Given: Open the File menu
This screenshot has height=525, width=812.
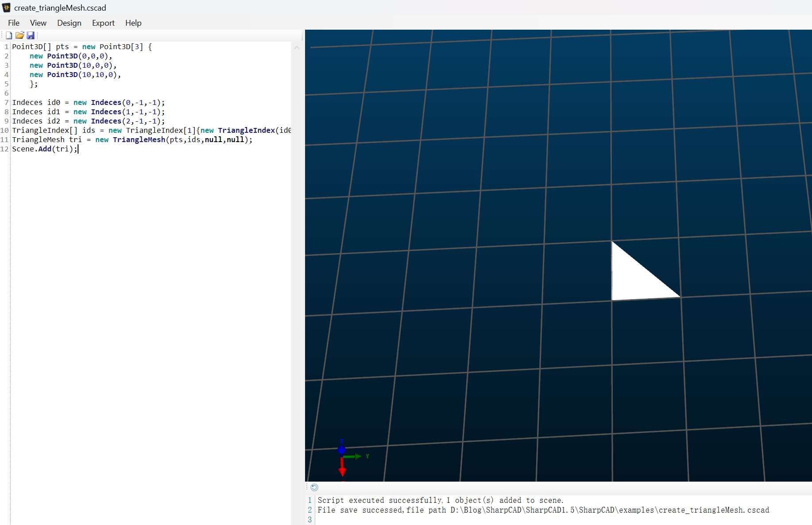Looking at the screenshot, I should point(14,23).
